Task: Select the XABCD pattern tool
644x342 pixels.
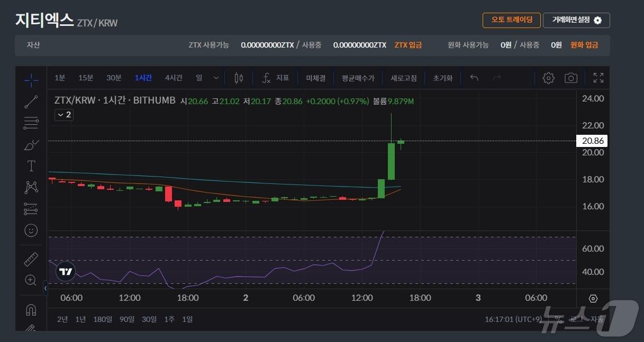Action: [x=31, y=187]
